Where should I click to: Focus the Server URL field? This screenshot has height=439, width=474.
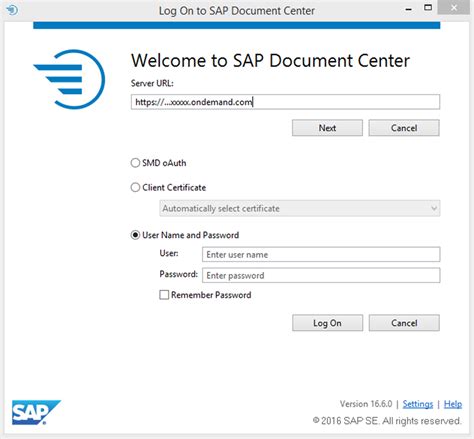click(x=285, y=102)
